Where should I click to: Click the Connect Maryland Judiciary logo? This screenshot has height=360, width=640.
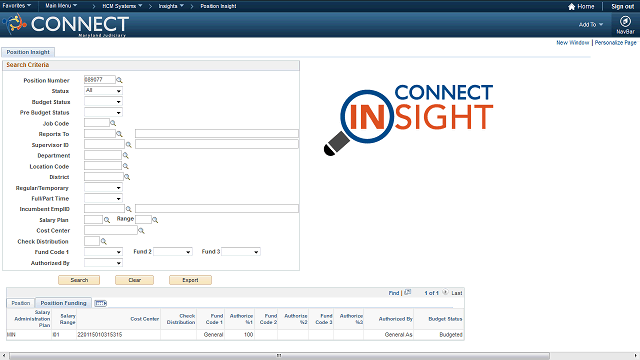(66, 25)
